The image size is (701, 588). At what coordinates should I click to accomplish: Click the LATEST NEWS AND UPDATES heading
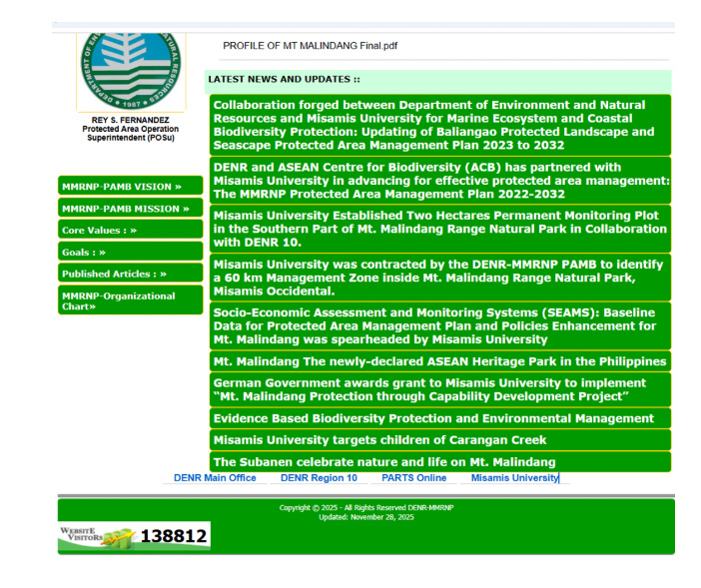284,79
